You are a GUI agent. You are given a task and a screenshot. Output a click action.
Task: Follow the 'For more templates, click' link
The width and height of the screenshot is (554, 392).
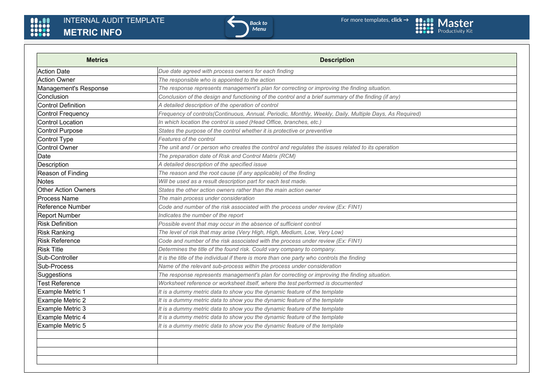click(x=374, y=20)
